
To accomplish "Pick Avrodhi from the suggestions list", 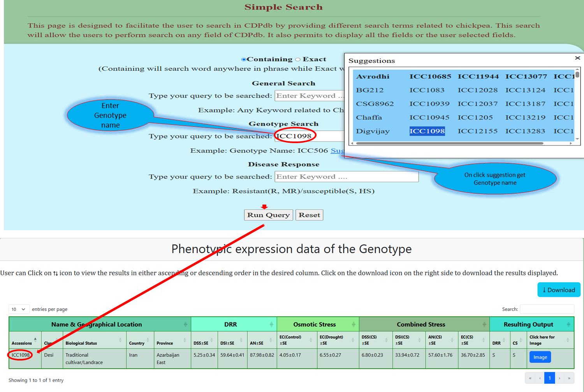I will pos(373,77).
